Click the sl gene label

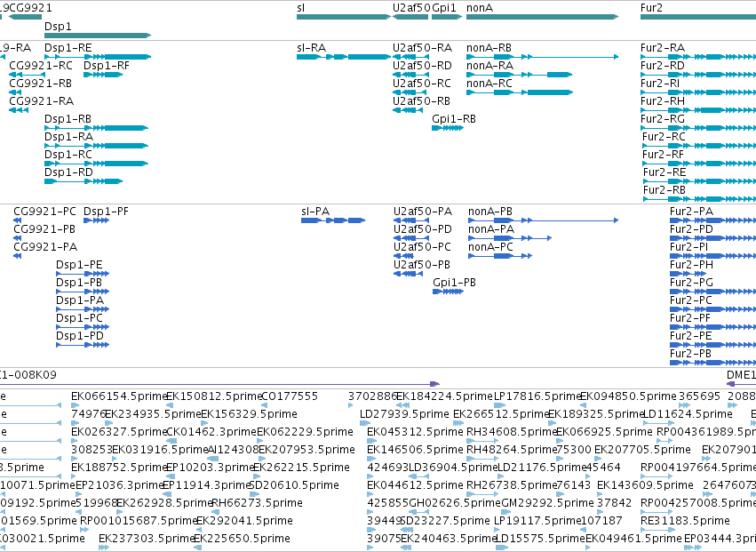301,8
